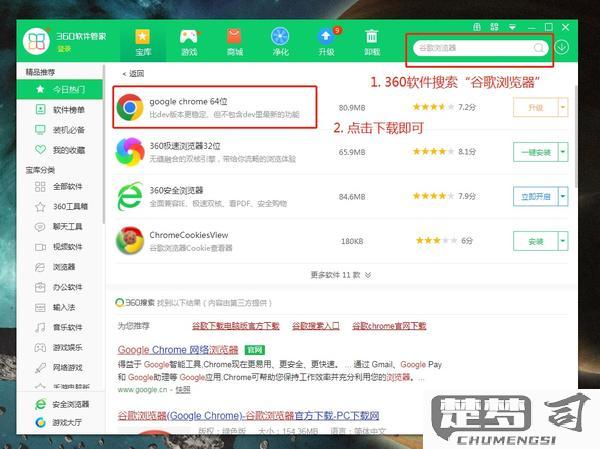Click the star rating for google chrome 64位

(433, 107)
